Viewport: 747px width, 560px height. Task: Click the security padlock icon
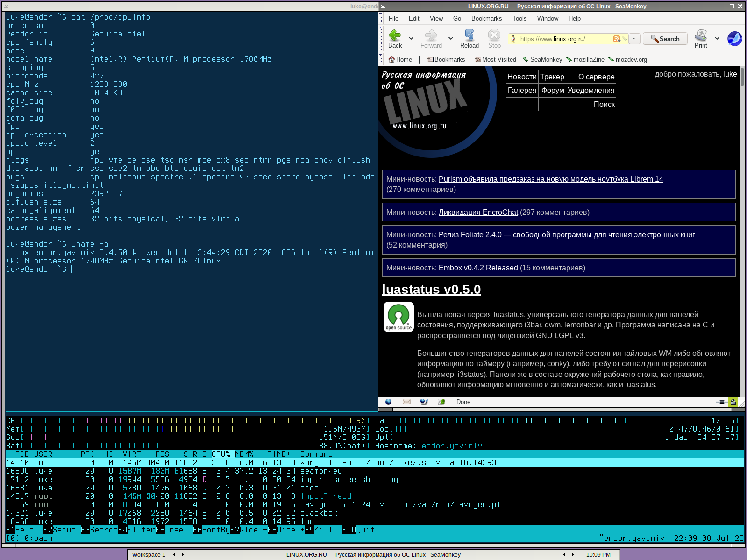coord(733,402)
